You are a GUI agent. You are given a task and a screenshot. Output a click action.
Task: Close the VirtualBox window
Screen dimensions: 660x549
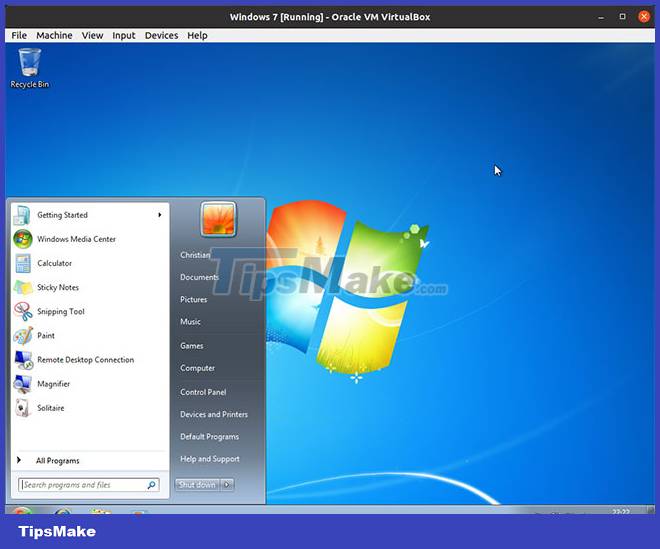tap(644, 17)
